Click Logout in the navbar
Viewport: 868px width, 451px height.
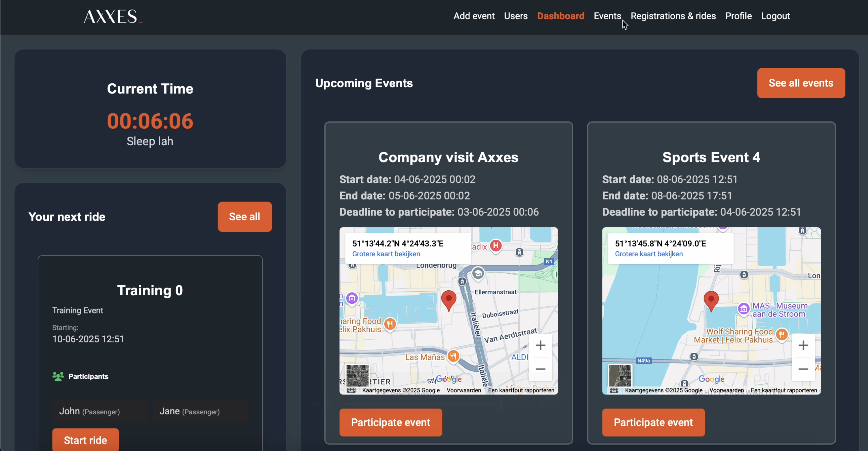[775, 16]
